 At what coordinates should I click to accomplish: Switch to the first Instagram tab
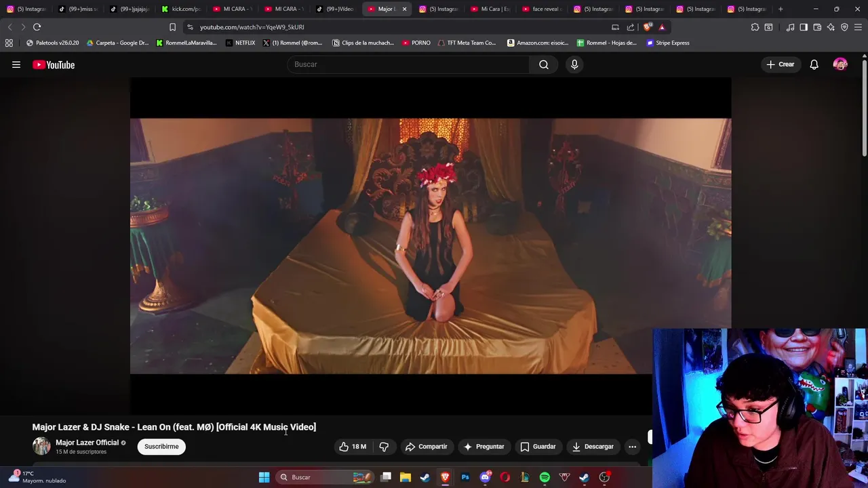[26, 9]
